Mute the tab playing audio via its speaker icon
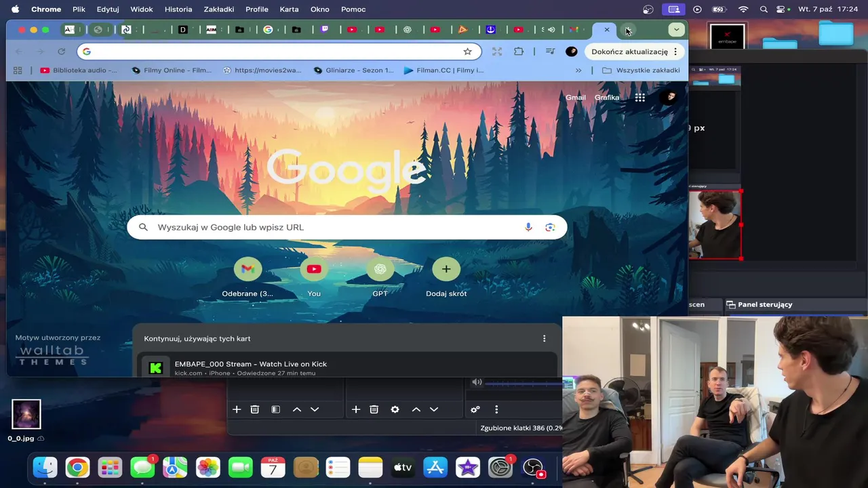The height and width of the screenshot is (488, 868). point(551,30)
